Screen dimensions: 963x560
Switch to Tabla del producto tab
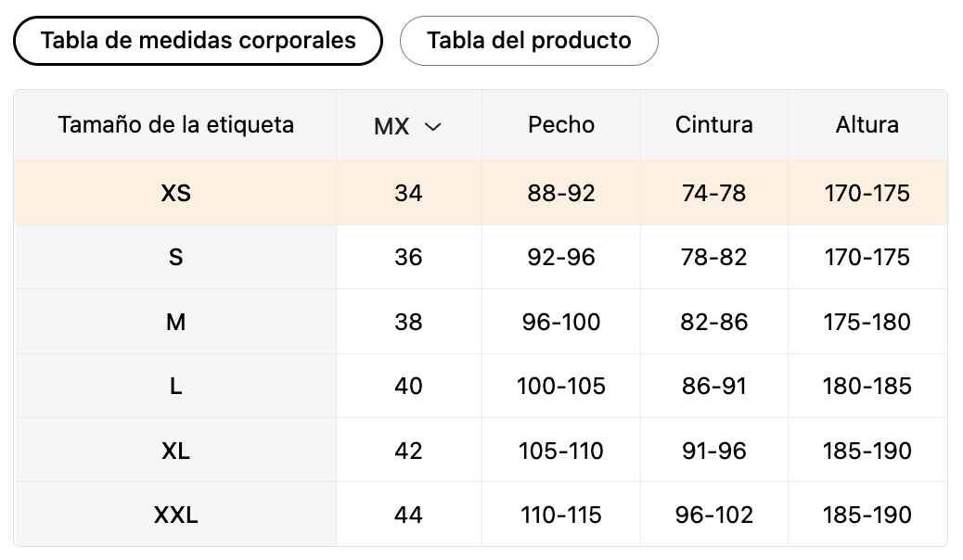point(529,41)
